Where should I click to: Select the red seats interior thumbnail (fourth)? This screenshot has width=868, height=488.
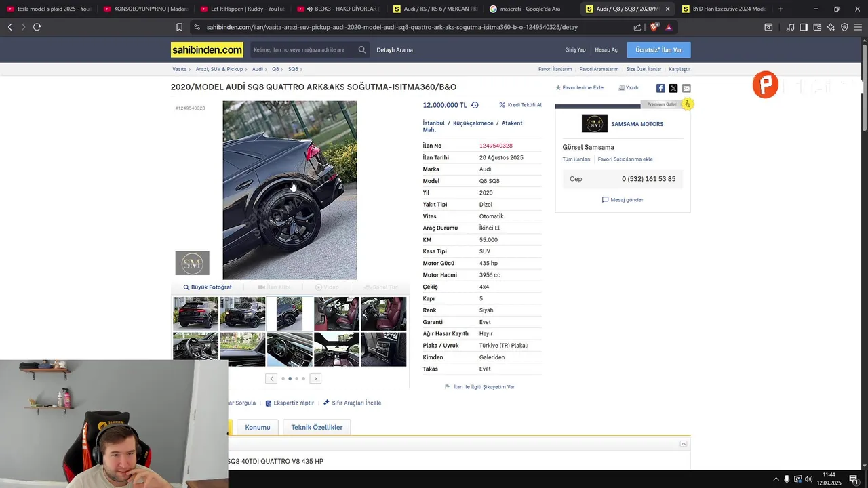(336, 313)
